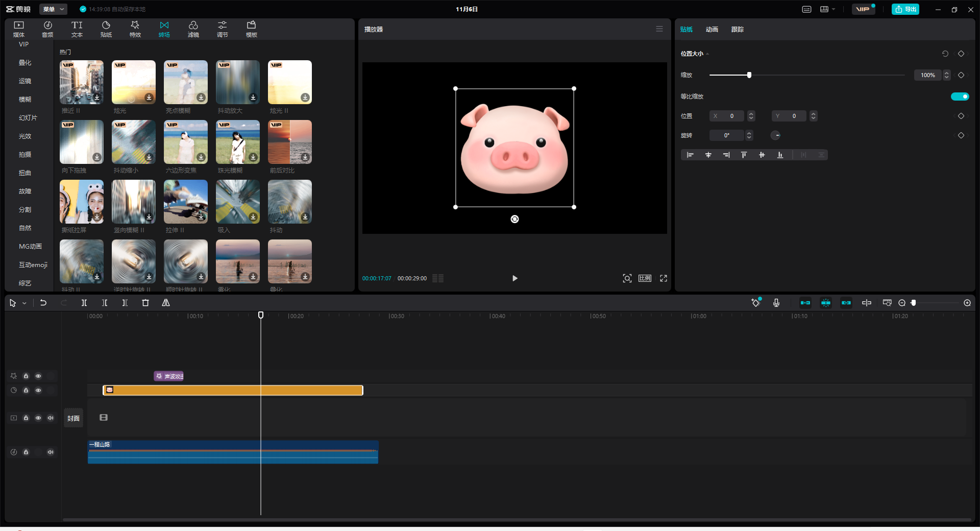Switch to the 动画 animation tab

(712, 30)
